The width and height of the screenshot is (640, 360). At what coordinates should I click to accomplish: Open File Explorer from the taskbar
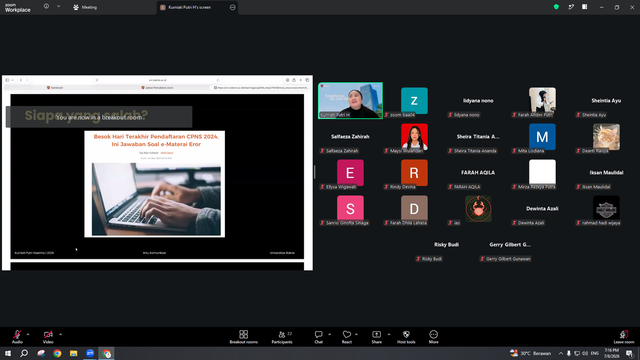pyautogui.click(x=73, y=353)
